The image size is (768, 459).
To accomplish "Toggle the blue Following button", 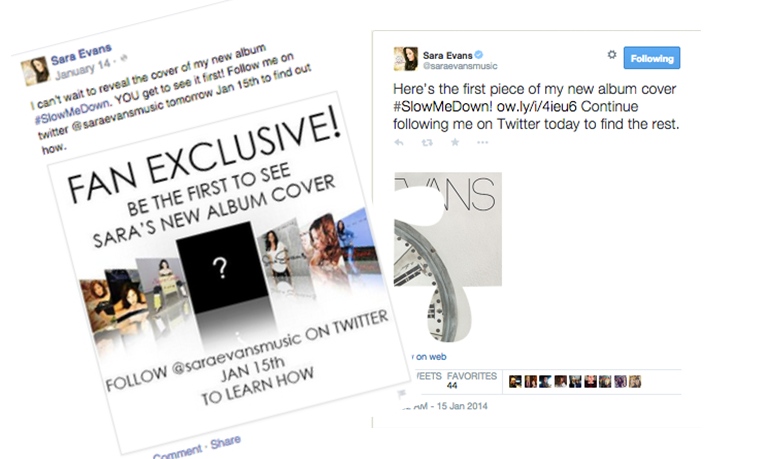I will [x=651, y=58].
